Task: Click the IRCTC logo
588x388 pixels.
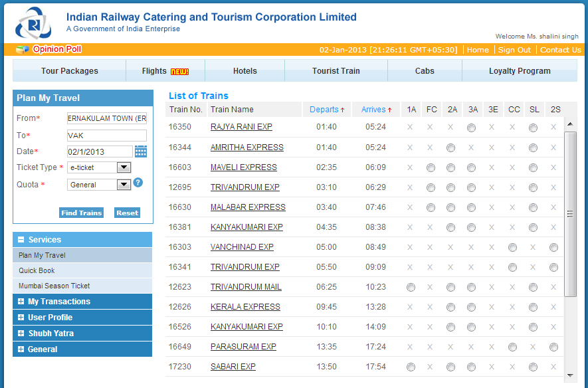Action: (33, 23)
